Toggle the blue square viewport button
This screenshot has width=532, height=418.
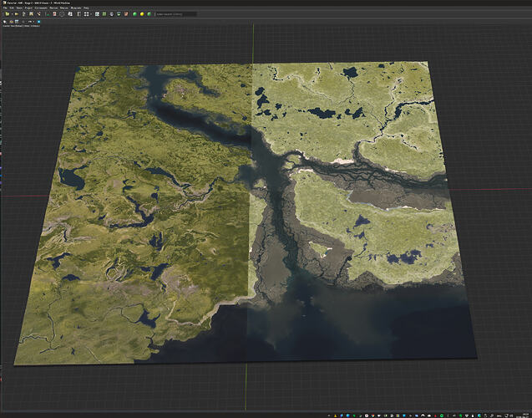coord(38,22)
